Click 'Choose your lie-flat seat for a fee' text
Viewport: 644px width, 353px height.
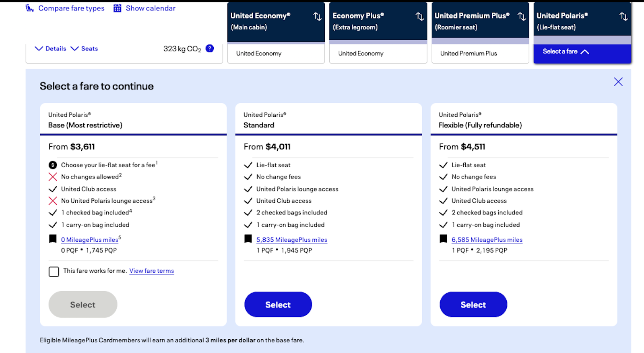[108, 165]
